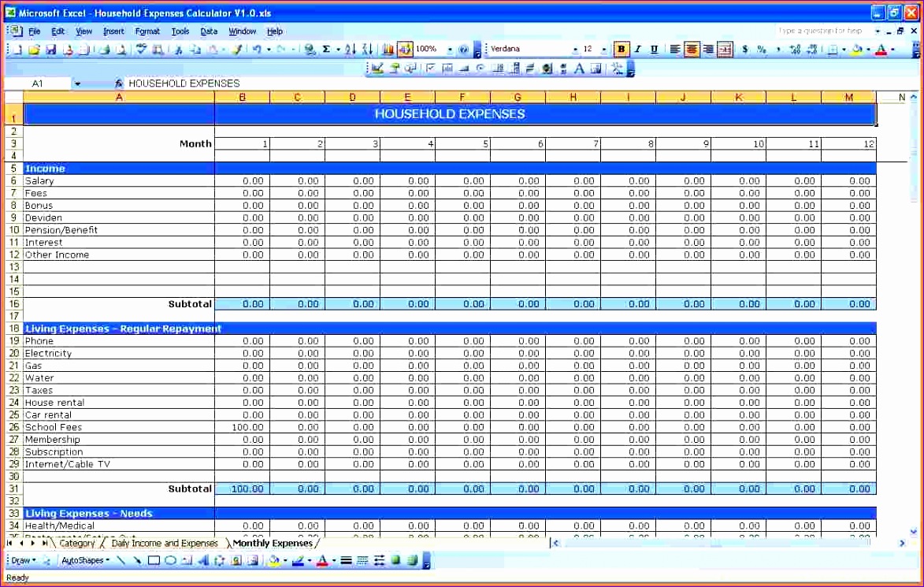Click the Increase Decimal icon

tap(795, 49)
